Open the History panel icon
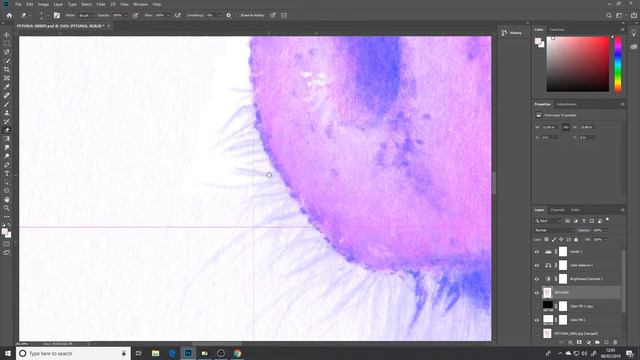 coord(504,33)
